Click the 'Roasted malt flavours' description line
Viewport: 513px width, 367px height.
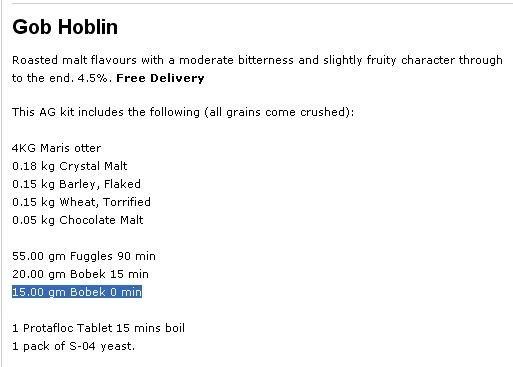click(x=257, y=60)
